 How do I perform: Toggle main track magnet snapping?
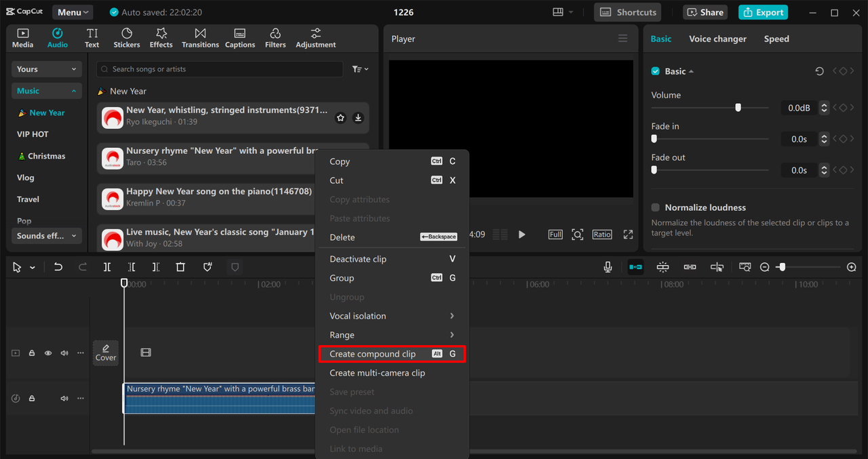pyautogui.click(x=635, y=267)
